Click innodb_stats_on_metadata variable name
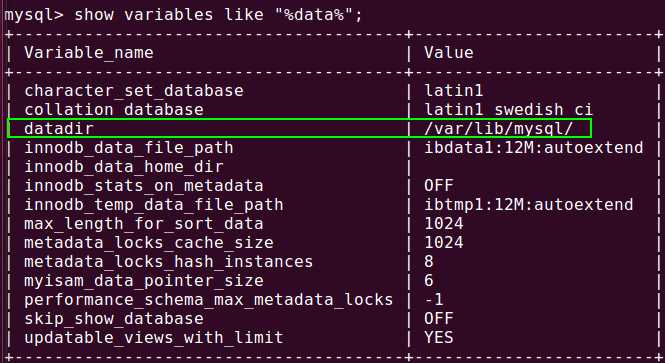The width and height of the screenshot is (665, 363). pos(143,186)
